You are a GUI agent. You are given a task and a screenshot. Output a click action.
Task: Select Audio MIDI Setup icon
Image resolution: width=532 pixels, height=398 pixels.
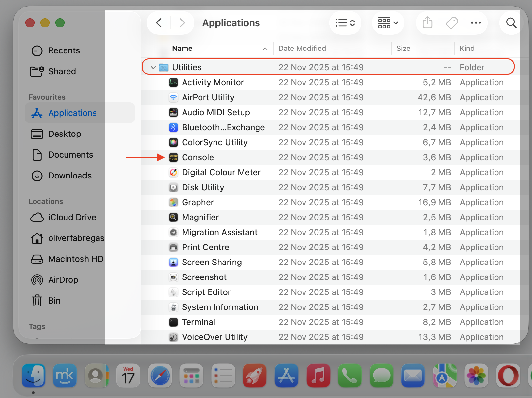pos(173,112)
